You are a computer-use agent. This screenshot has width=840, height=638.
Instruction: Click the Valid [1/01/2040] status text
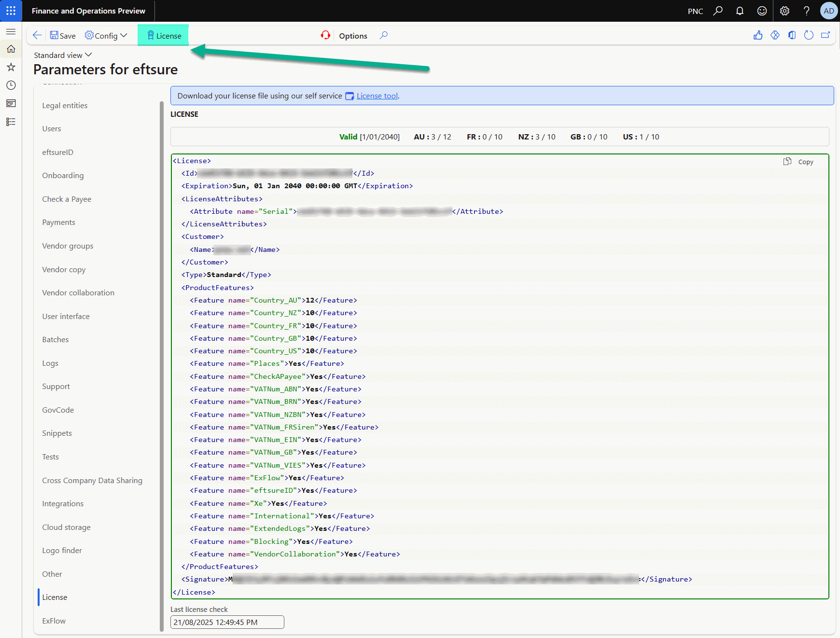tap(369, 137)
